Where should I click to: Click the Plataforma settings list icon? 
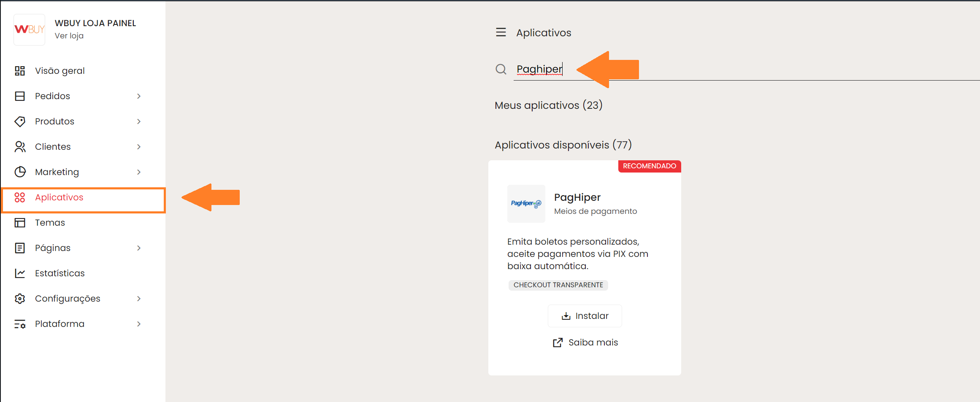point(20,324)
